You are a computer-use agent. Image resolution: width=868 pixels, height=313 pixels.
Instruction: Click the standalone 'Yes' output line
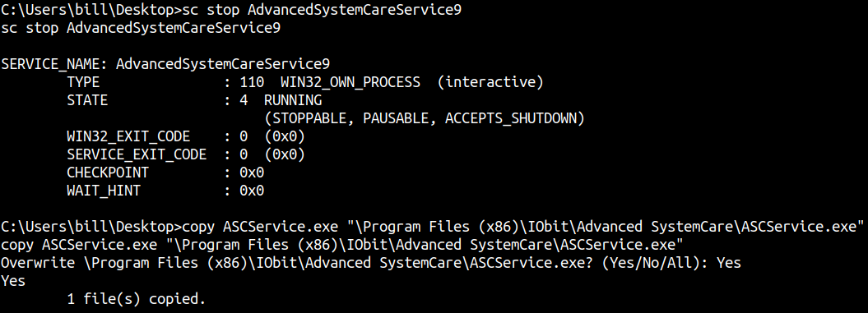click(x=13, y=281)
